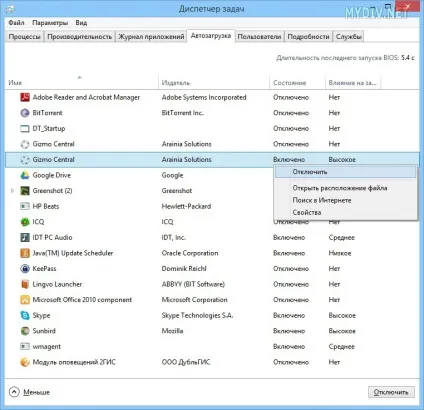424x410 pixels.
Task: Select the BitTorrent Inc. publisher cell
Action: click(182, 113)
